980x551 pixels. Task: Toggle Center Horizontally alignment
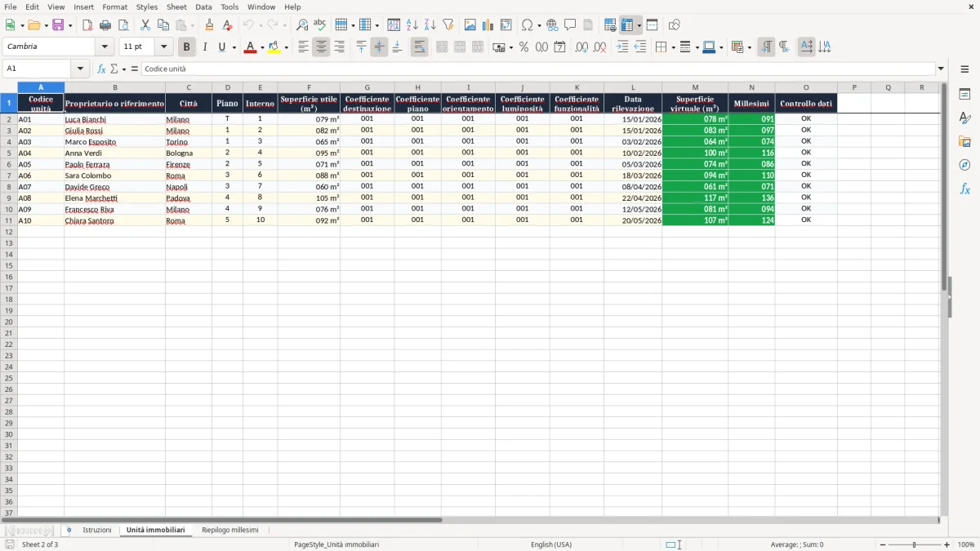pyautogui.click(x=321, y=47)
